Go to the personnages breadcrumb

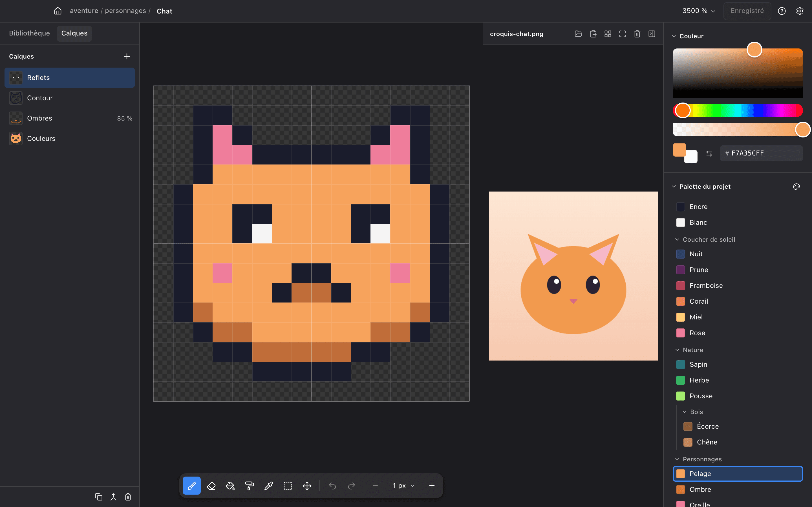tap(125, 11)
